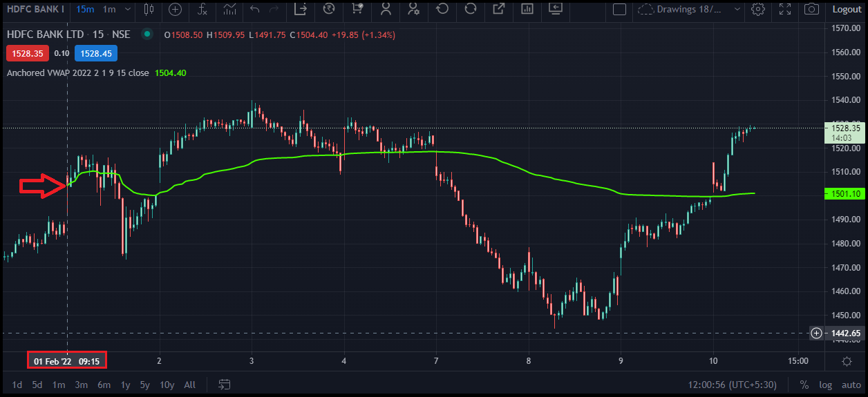The width and height of the screenshot is (868, 397).
Task: Set date range to 3m
Action: point(82,385)
